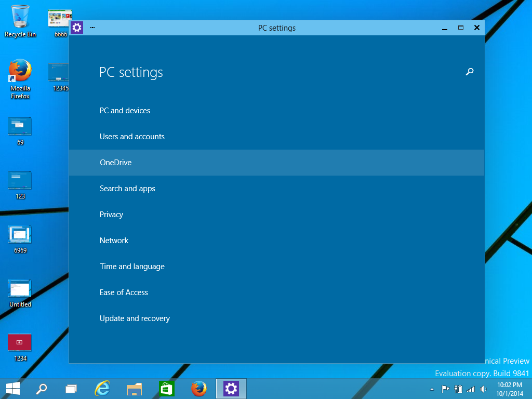Open Task View from the taskbar
Screen dimensions: 532x399
coord(71,389)
